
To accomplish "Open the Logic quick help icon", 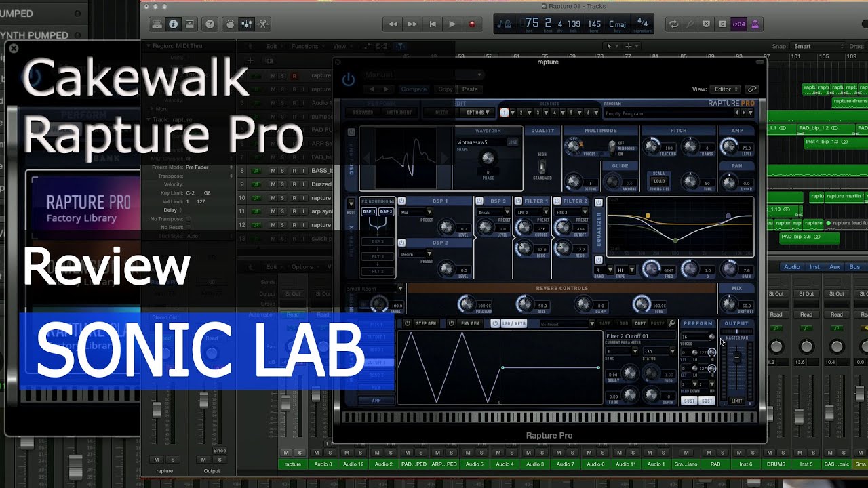I will pyautogui.click(x=210, y=24).
